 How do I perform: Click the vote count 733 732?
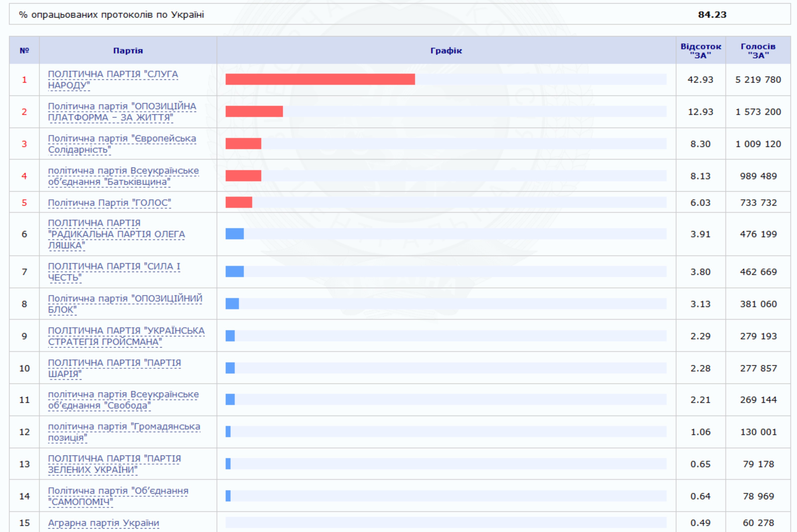pyautogui.click(x=759, y=203)
